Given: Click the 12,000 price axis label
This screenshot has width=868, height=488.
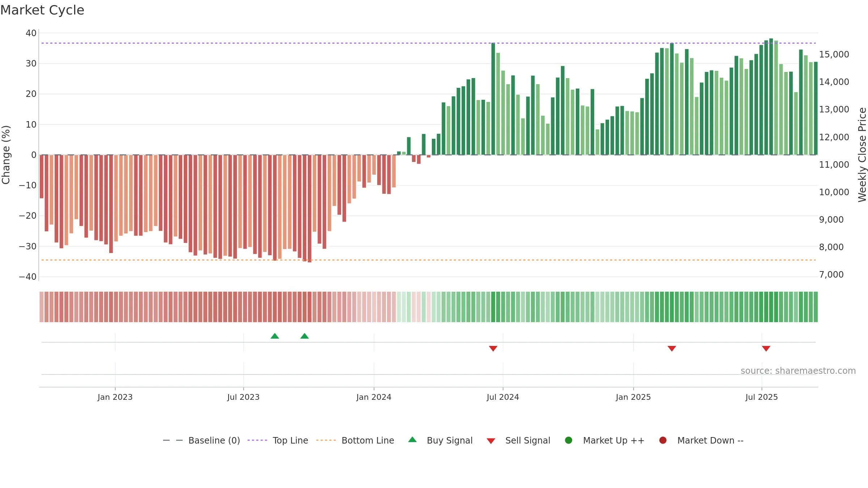Looking at the screenshot, I should pos(834,137).
